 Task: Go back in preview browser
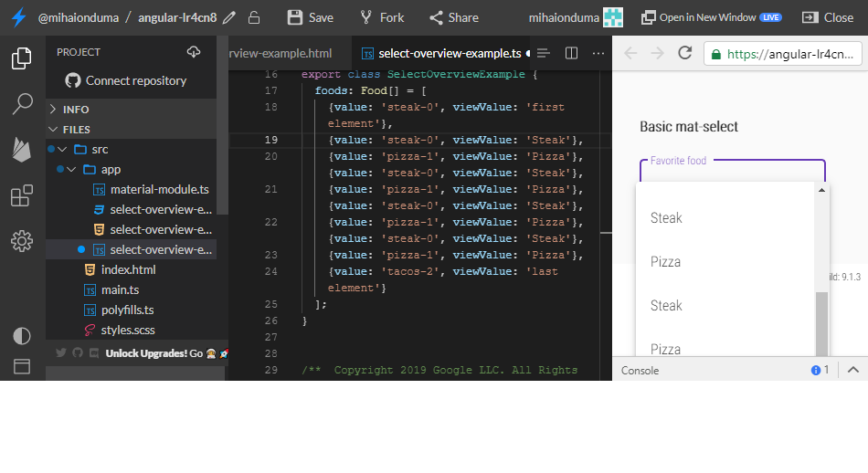click(630, 53)
